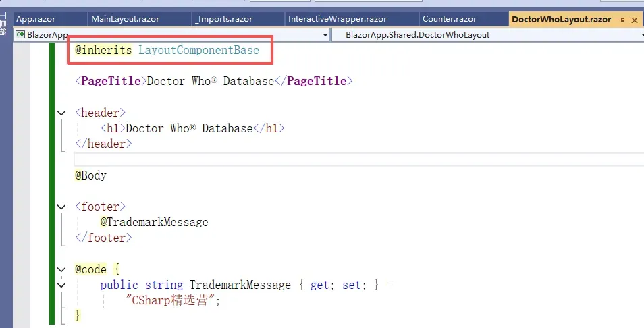Collapse the @code block

[x=61, y=269]
